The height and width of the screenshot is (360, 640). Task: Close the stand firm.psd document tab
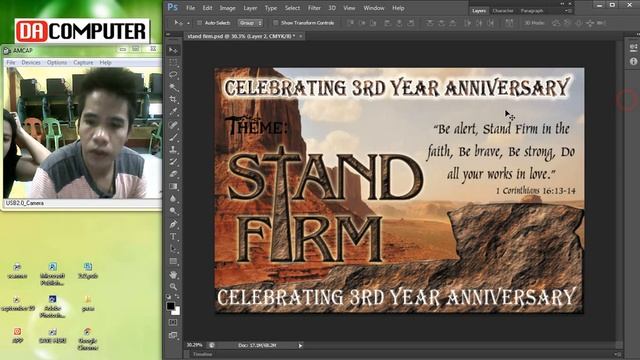coord(301,36)
